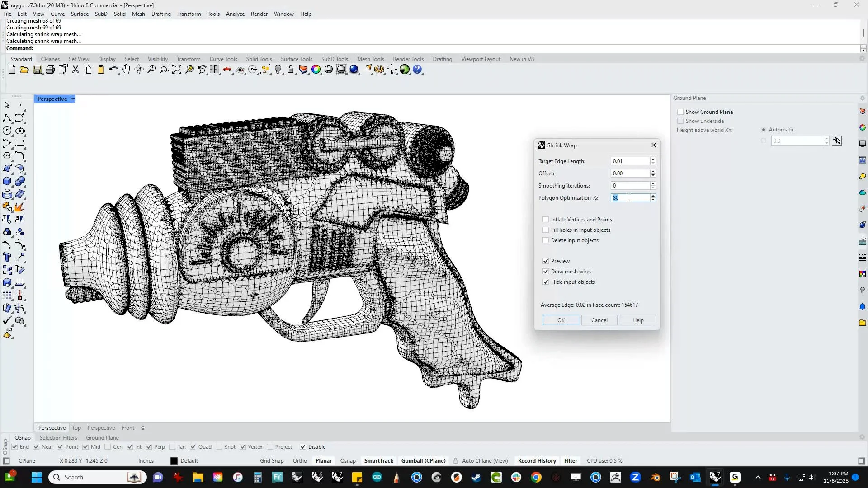Screen dimensions: 868x488
Task: Click the Save file toolbar icon
Action: point(38,70)
